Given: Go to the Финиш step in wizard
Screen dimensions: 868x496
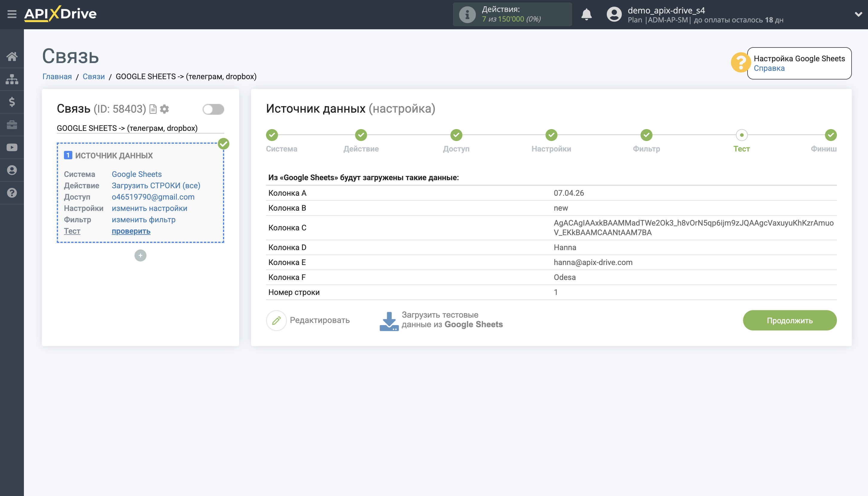Looking at the screenshot, I should pyautogui.click(x=830, y=135).
